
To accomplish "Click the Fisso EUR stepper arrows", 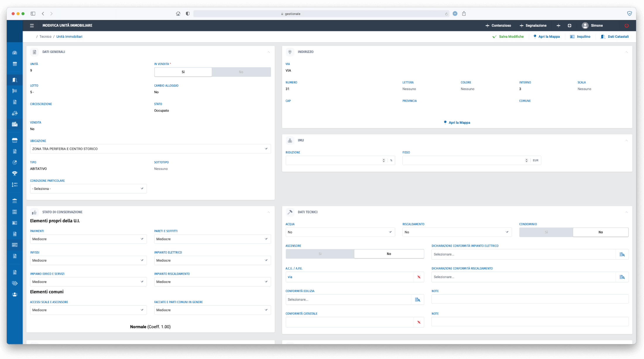I will click(526, 160).
